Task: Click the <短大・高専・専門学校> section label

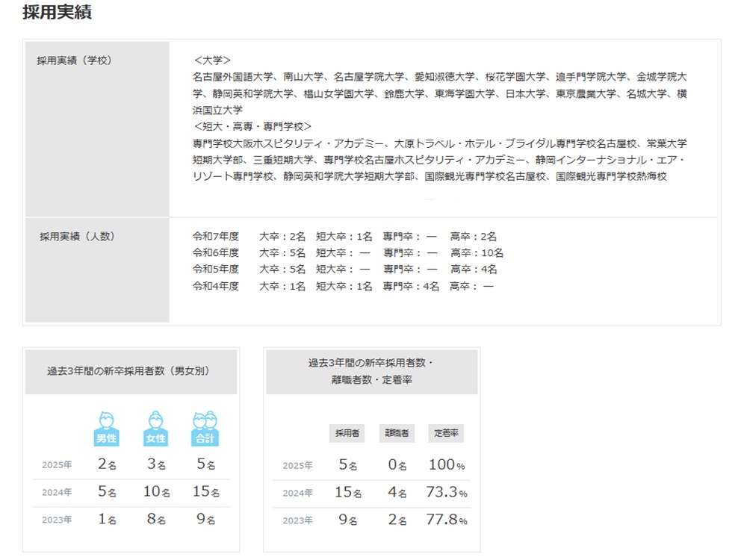Action: click(252, 126)
